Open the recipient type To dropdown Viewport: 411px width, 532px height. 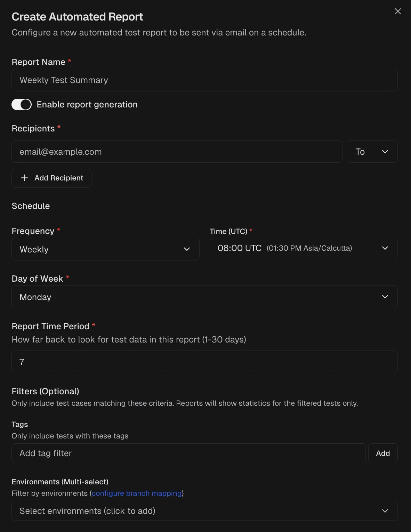click(372, 152)
